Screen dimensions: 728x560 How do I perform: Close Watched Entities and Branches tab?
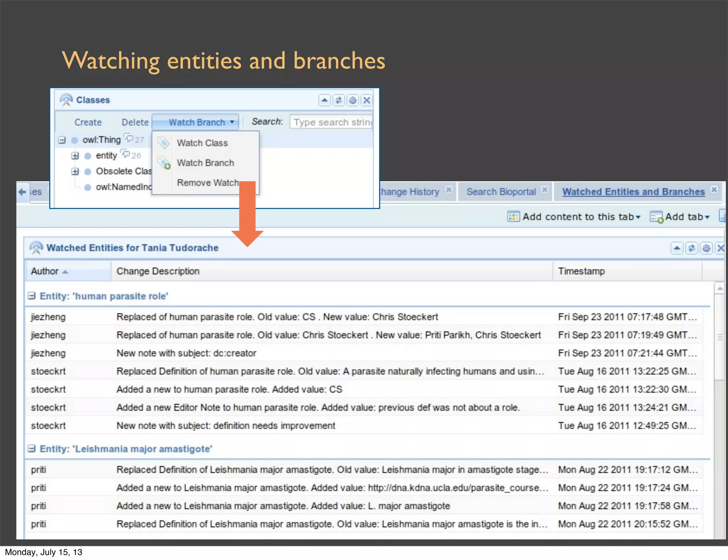tap(714, 189)
